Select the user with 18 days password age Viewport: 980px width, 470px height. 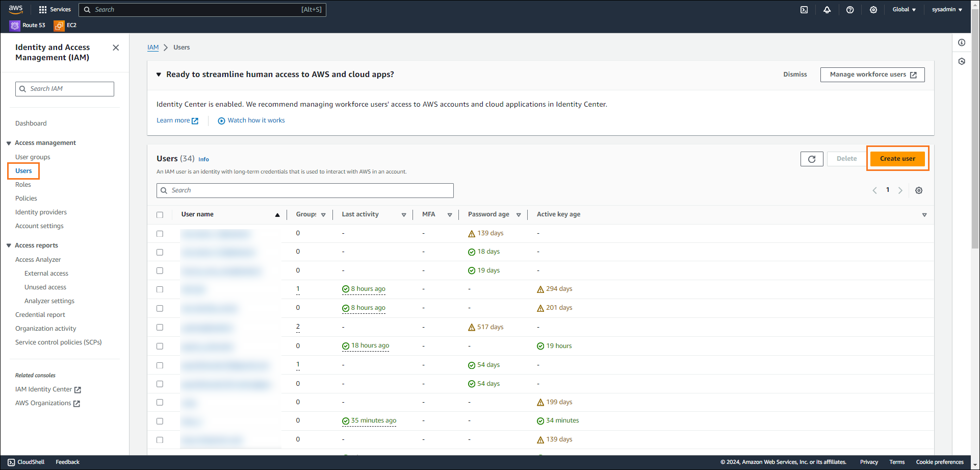[160, 252]
